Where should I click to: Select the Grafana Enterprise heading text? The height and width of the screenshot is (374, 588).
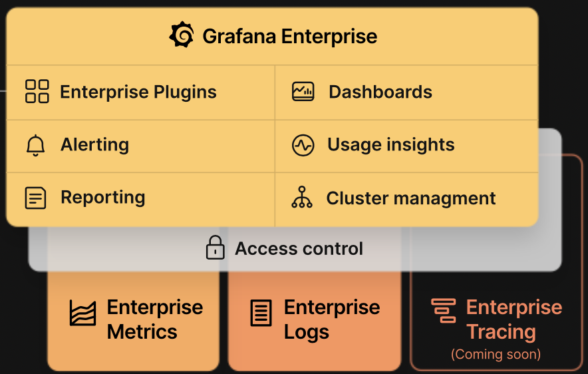pos(290,37)
